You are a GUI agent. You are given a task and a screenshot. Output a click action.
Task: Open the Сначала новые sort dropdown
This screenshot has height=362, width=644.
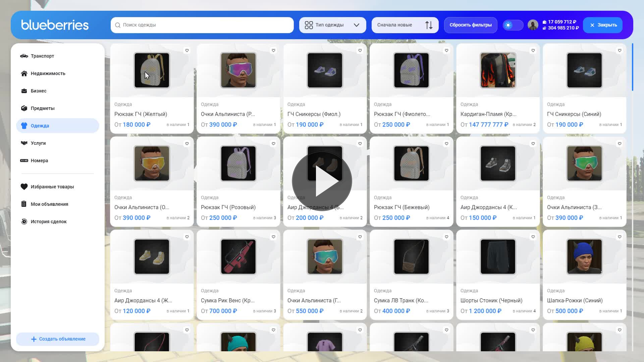405,25
